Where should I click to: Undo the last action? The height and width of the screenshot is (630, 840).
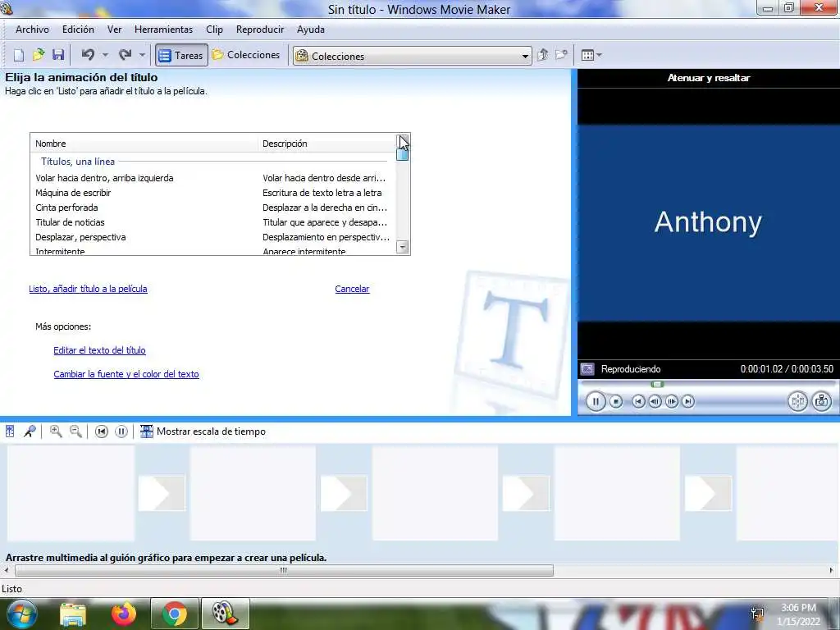[89, 55]
